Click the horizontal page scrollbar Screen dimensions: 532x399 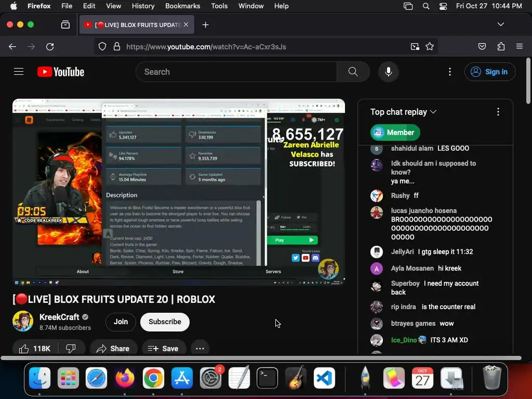pos(261,358)
